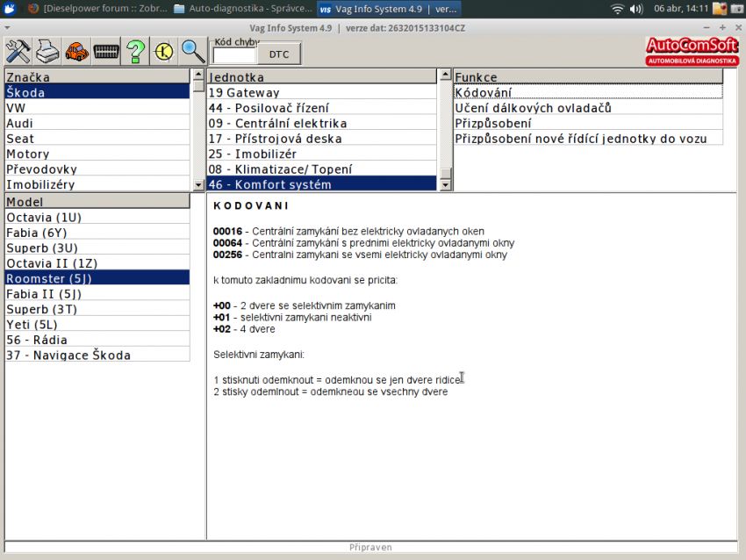Click the clock showing 06 abr, 14:11

pyautogui.click(x=681, y=9)
